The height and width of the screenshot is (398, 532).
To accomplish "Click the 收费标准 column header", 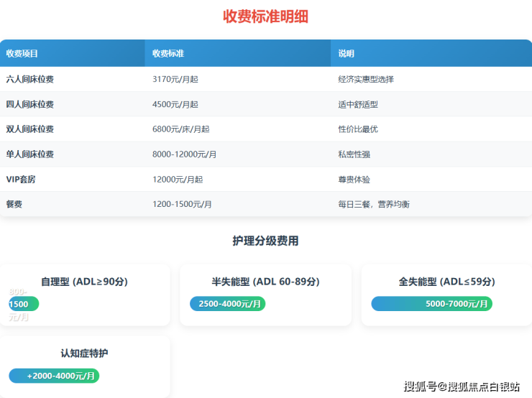I will [x=168, y=54].
